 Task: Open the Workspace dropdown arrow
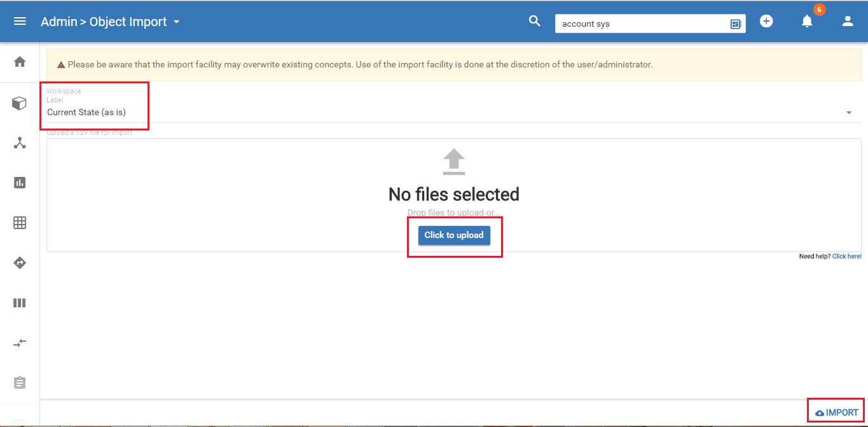point(849,113)
